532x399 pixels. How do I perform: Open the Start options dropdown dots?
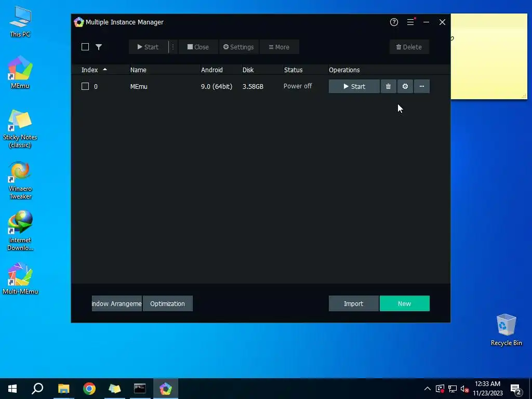[172, 47]
